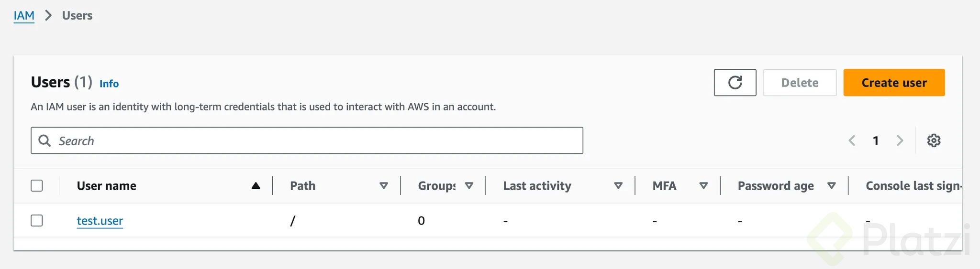Check the test.user row checkbox
Viewport: 980px width, 269px height.
coord(37,221)
